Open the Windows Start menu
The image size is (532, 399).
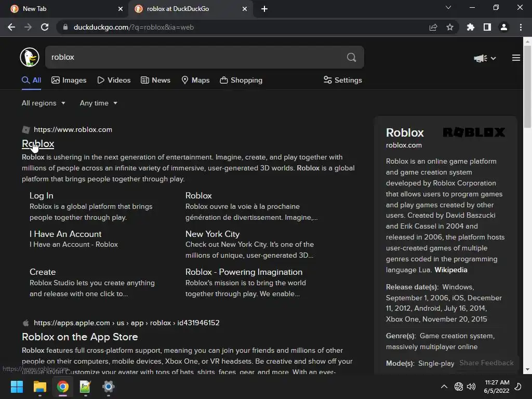pyautogui.click(x=17, y=387)
